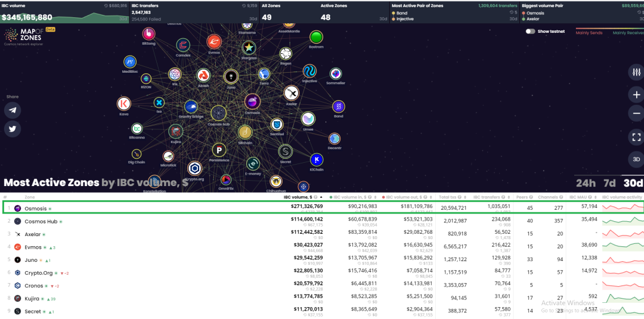Viewport: 644px width, 319px height.
Task: Enter fullscreen map view
Action: tap(637, 137)
